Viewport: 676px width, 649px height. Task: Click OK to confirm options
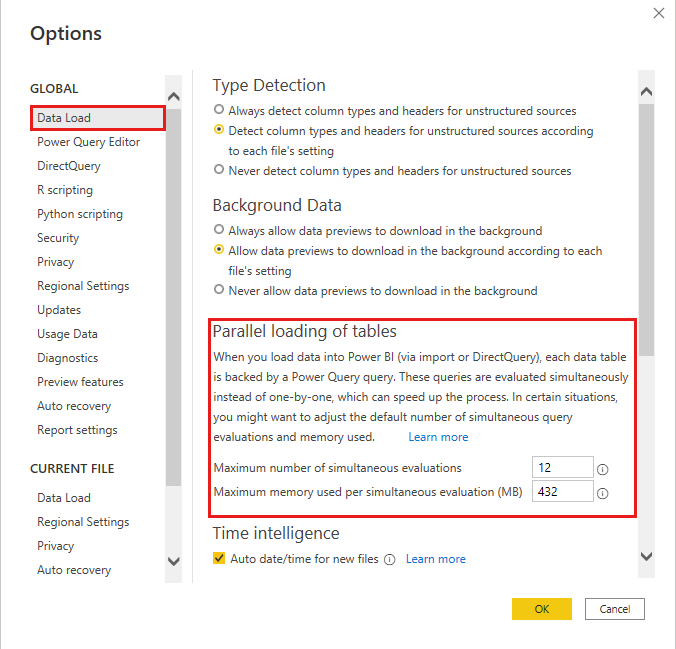[x=541, y=609]
